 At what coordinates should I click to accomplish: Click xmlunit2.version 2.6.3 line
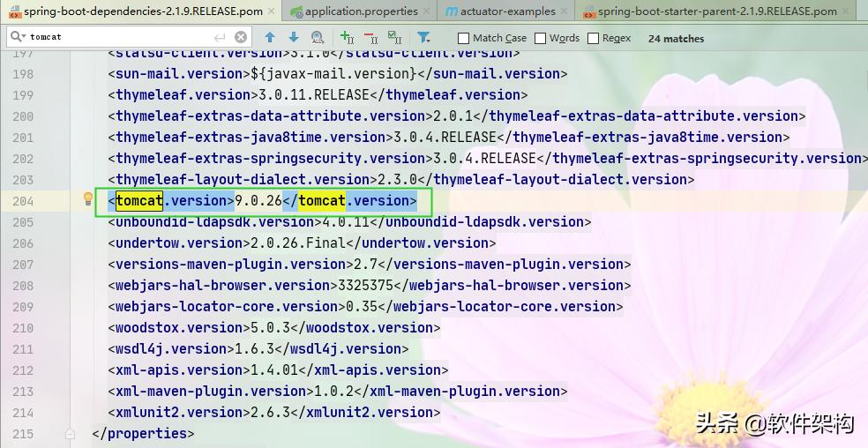coord(274,412)
